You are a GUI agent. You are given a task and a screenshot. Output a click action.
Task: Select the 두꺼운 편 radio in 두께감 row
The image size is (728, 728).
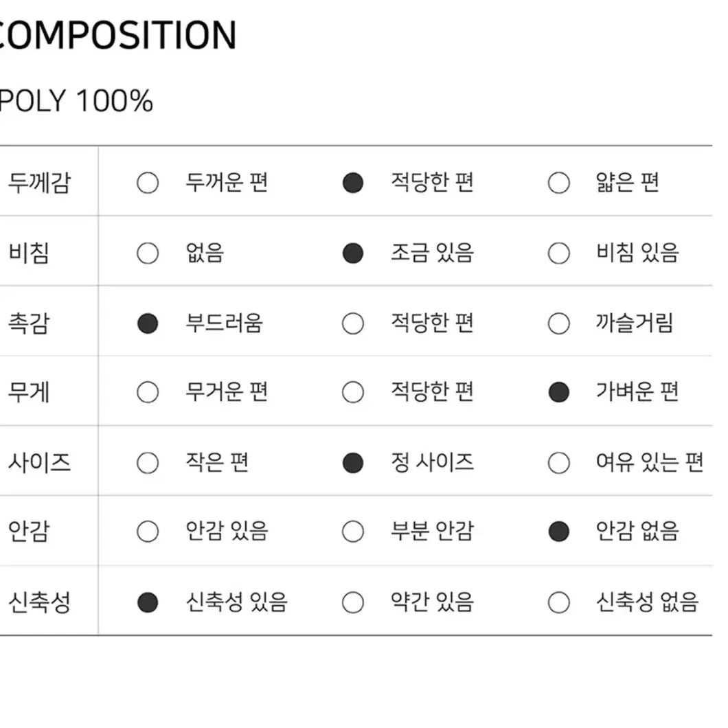(x=148, y=183)
